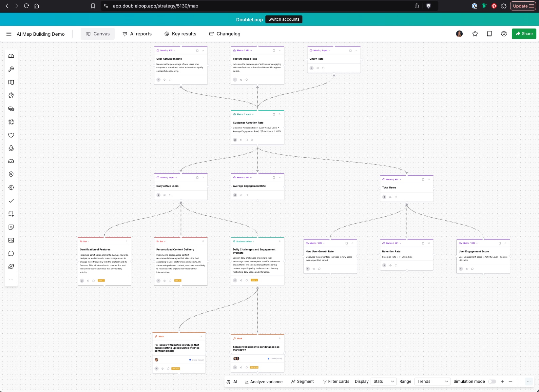Click the green Share button

click(x=524, y=34)
